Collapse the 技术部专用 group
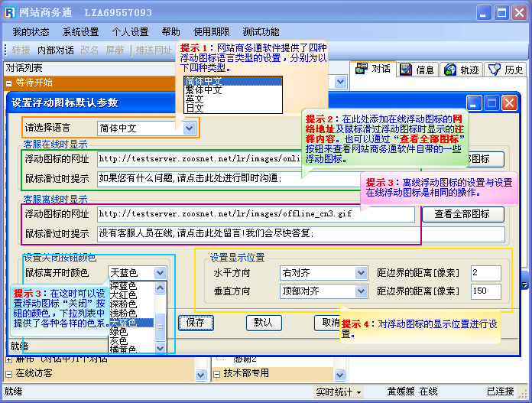 coord(216,374)
